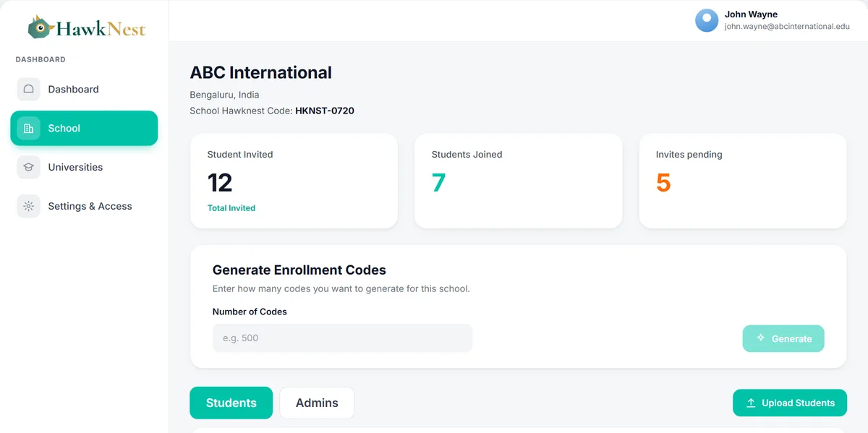
Task: Click the Universities graduation cap icon
Action: (29, 167)
